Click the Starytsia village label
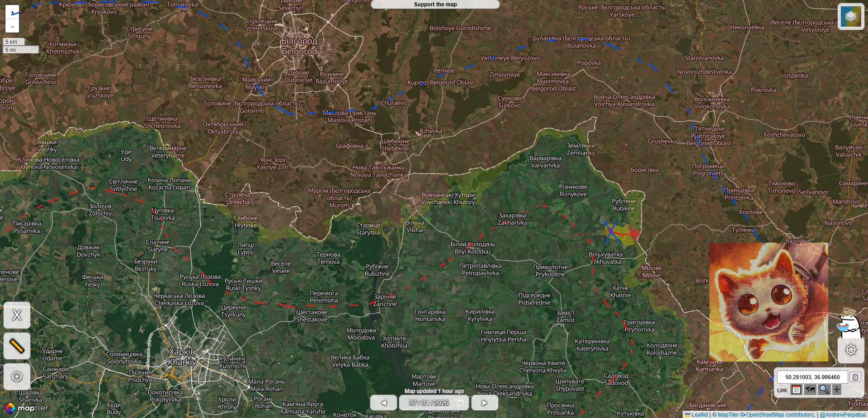 point(368,229)
